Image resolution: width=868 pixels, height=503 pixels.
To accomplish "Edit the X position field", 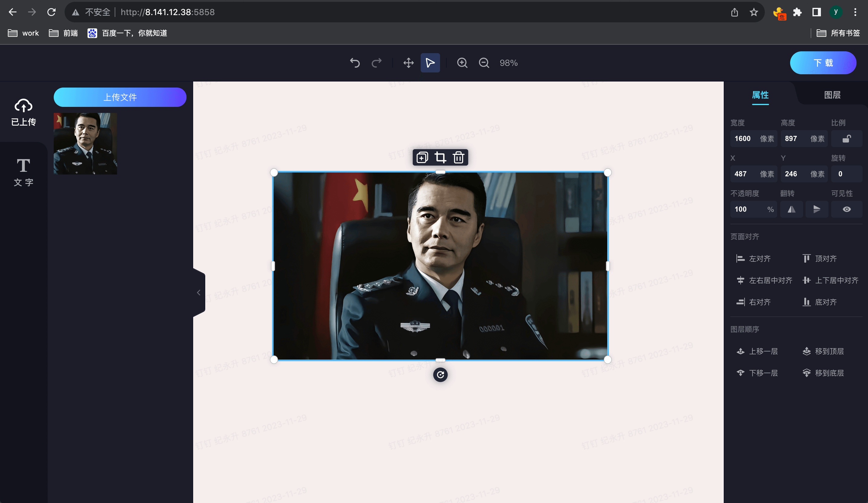I will 753,174.
